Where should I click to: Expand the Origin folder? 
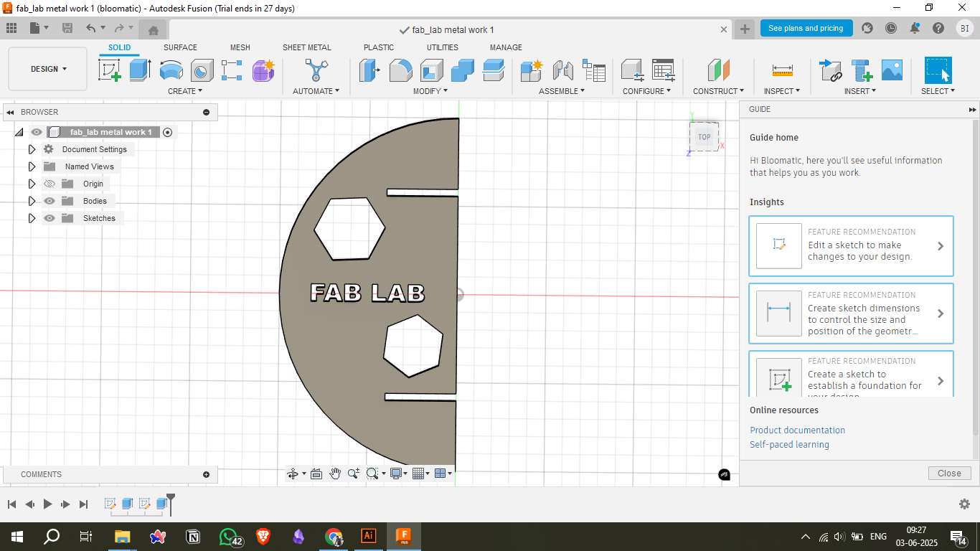pyautogui.click(x=32, y=184)
